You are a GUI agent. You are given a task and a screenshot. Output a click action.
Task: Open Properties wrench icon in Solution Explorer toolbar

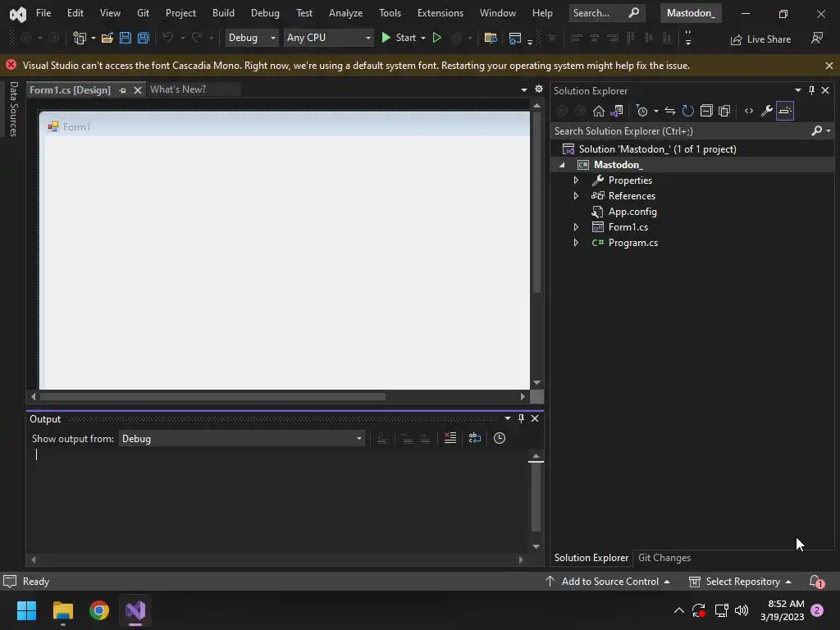point(767,111)
